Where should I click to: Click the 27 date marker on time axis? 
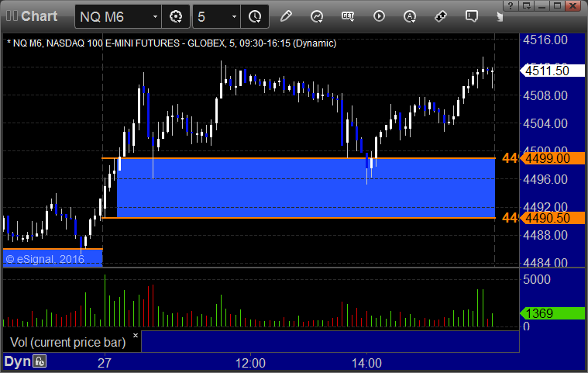105,363
